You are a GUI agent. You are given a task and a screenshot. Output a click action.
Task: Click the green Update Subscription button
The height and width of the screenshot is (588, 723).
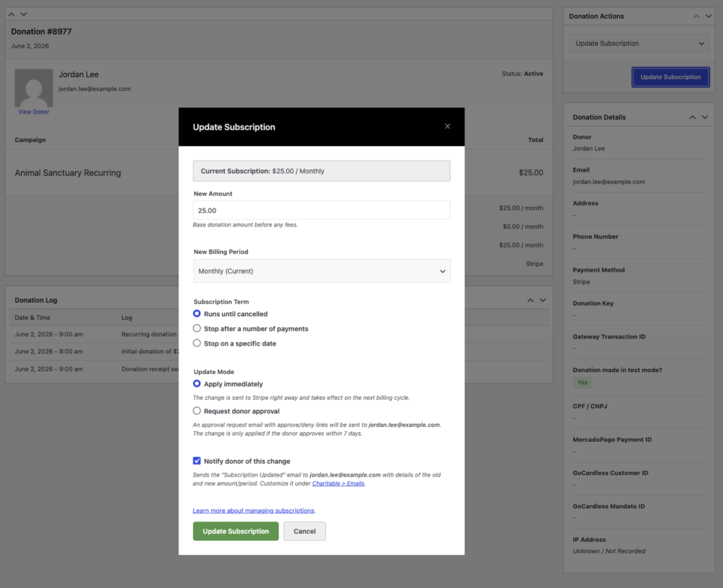(236, 532)
